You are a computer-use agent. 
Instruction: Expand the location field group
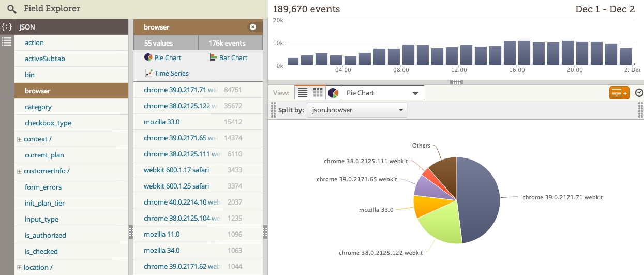tap(20, 268)
